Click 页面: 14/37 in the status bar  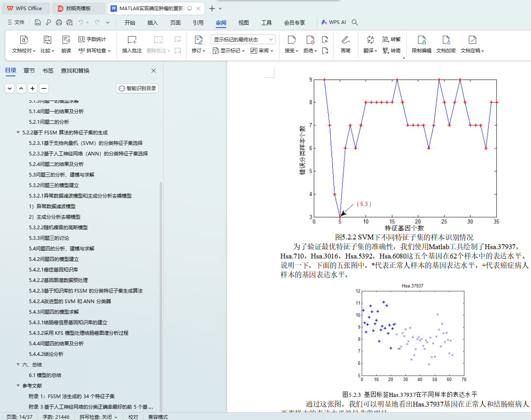click(x=19, y=417)
